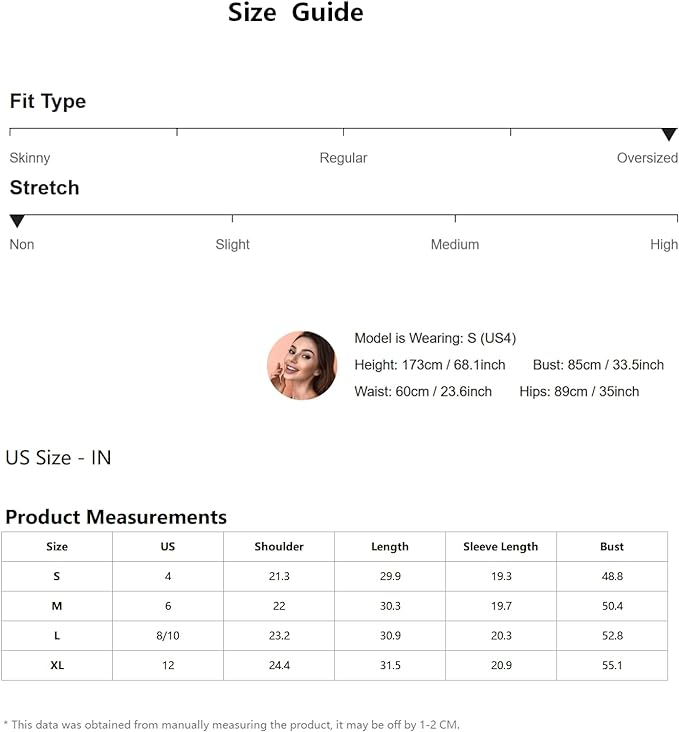Select the S size row label
Viewport: 679px width, 732px height.
coord(57,576)
